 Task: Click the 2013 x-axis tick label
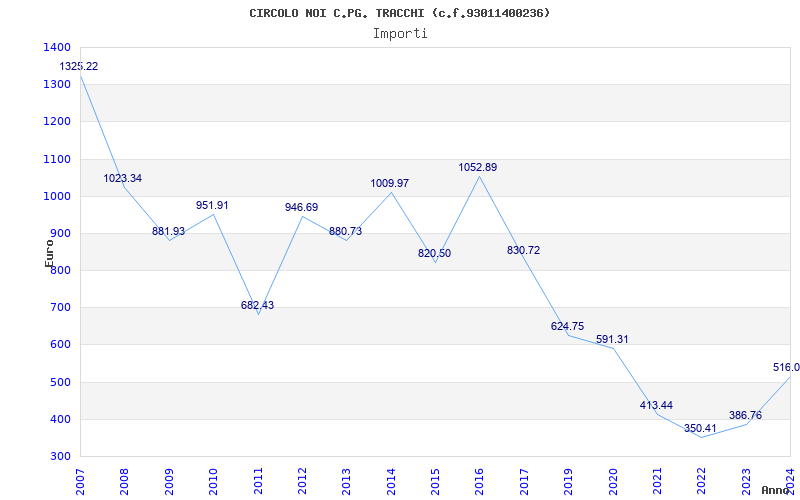click(346, 482)
